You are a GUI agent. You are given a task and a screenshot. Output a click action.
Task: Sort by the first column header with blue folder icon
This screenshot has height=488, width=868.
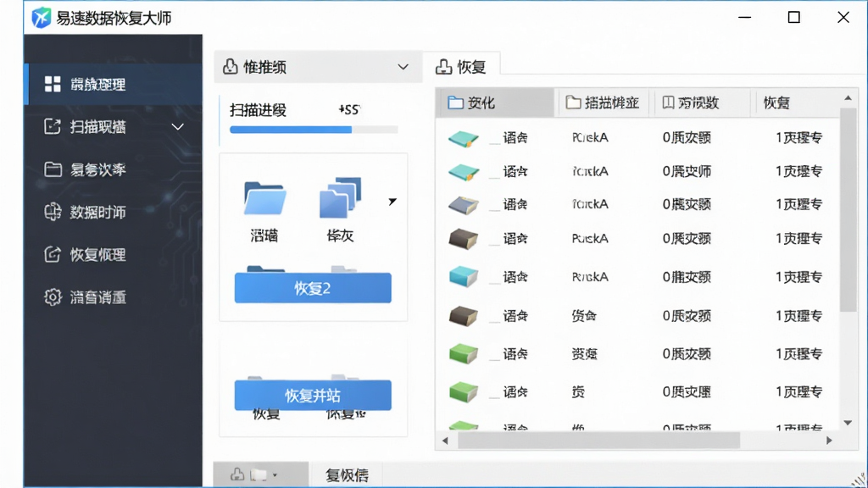tap(495, 103)
